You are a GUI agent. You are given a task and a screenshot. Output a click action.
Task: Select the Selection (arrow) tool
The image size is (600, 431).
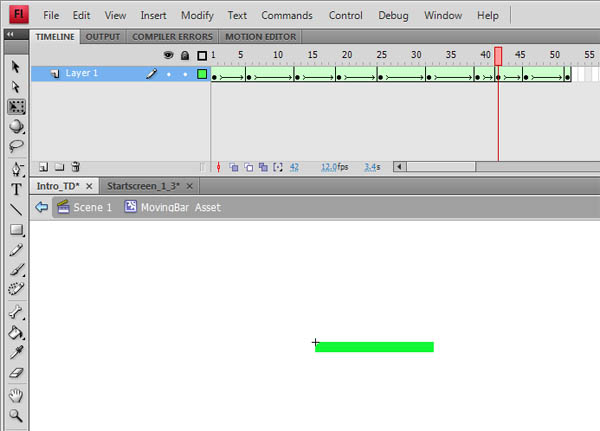pos(16,67)
